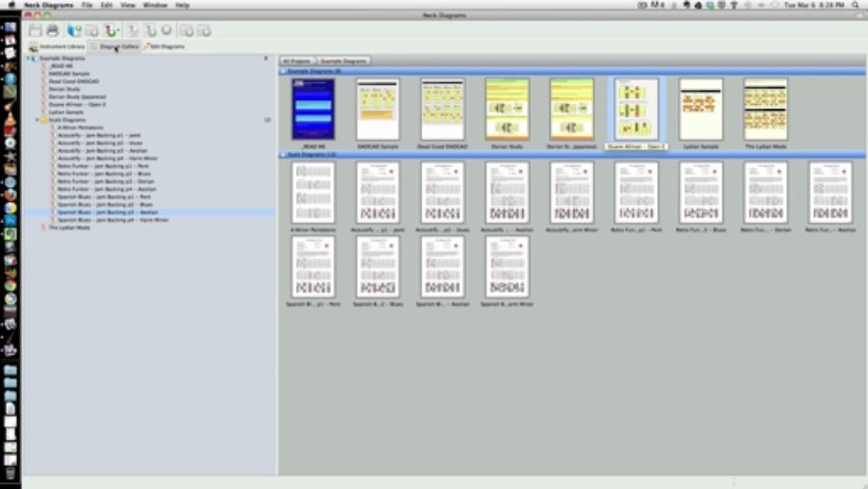Select _READ ME in the tree
This screenshot has width=868, height=489.
coord(60,66)
